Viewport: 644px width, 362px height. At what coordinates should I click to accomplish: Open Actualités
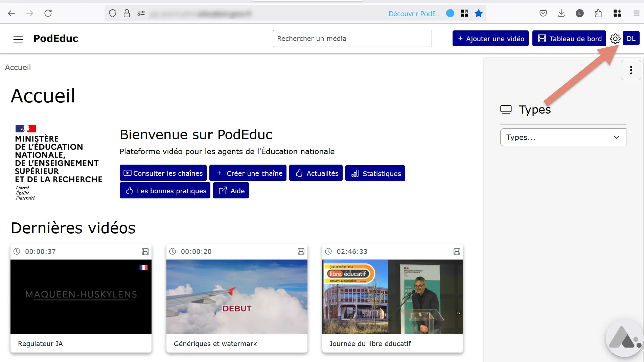[x=316, y=173]
